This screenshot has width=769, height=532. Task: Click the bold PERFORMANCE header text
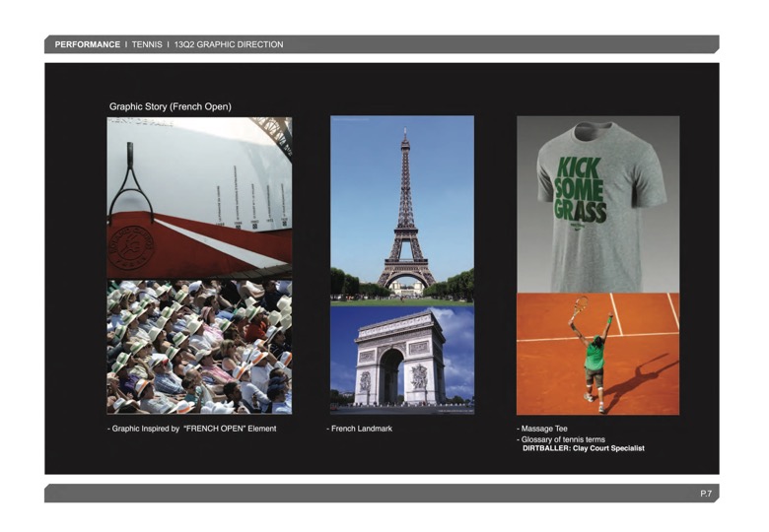click(88, 44)
